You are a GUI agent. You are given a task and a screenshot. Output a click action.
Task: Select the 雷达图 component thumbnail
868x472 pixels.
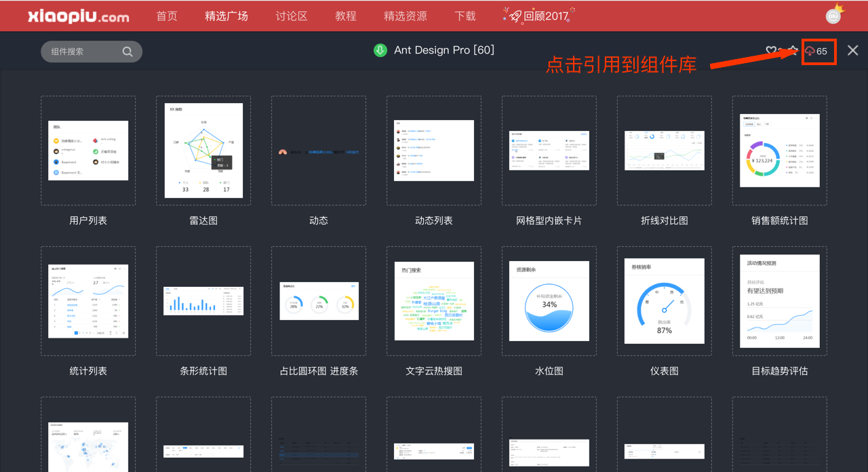point(203,151)
